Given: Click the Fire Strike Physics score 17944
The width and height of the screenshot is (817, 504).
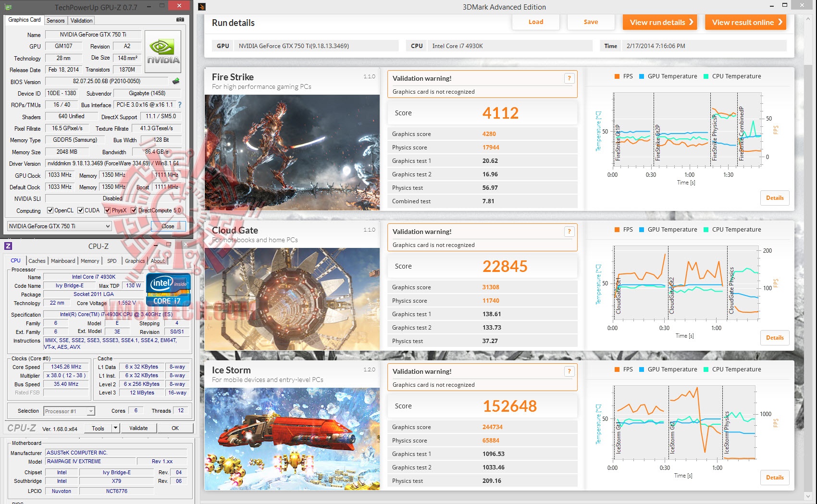Looking at the screenshot, I should click(x=491, y=148).
